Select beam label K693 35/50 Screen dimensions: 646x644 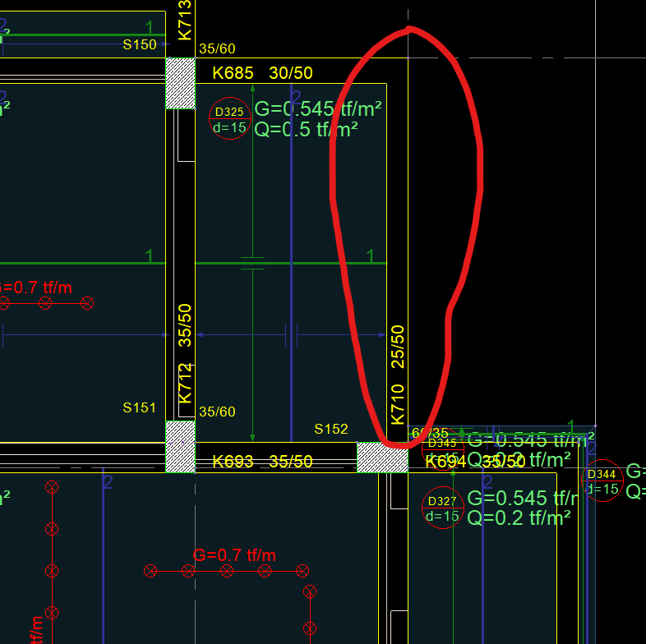click(x=262, y=462)
